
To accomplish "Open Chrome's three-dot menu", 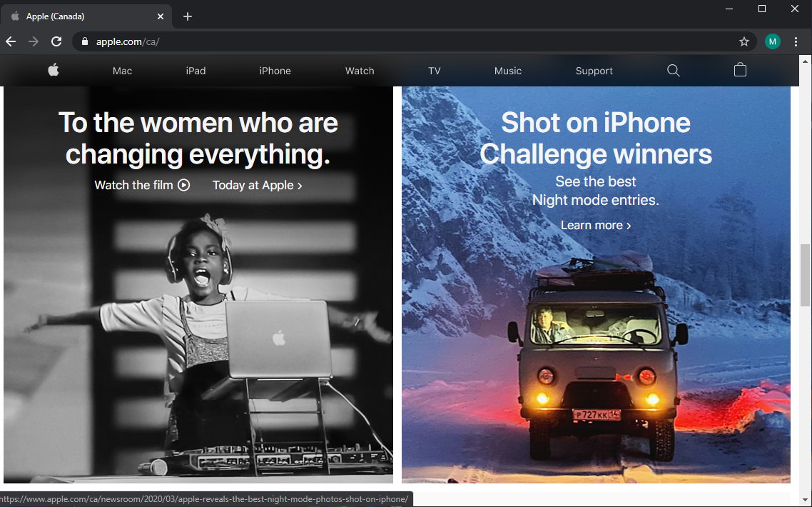I will pyautogui.click(x=796, y=41).
